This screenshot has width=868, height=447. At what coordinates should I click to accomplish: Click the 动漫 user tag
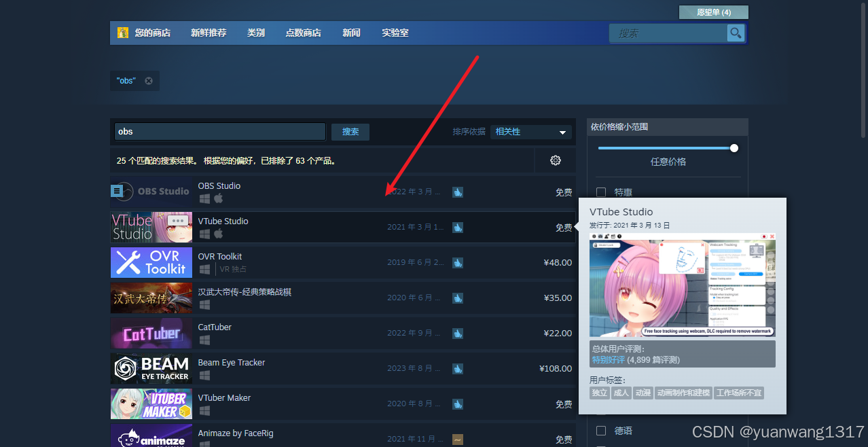[643, 393]
